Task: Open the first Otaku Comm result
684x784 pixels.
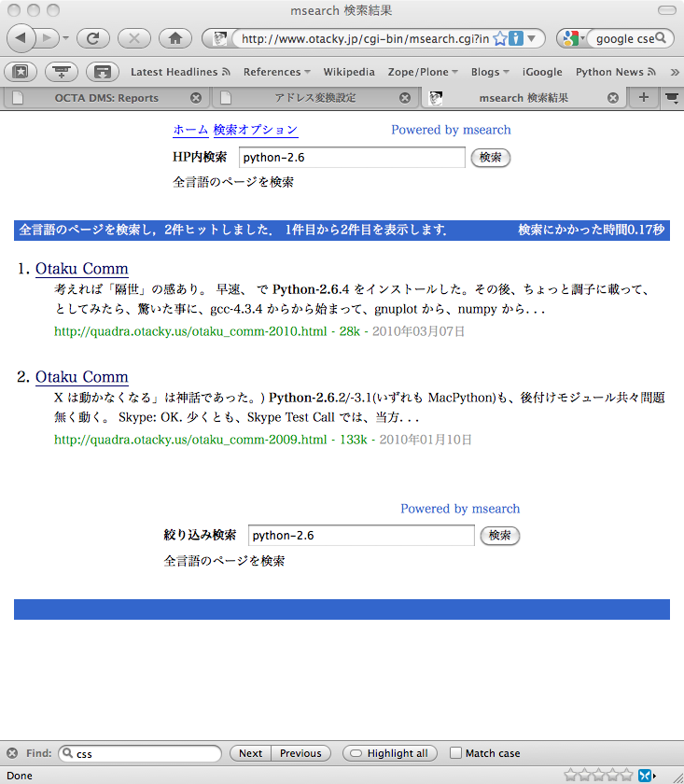Action: coord(82,269)
